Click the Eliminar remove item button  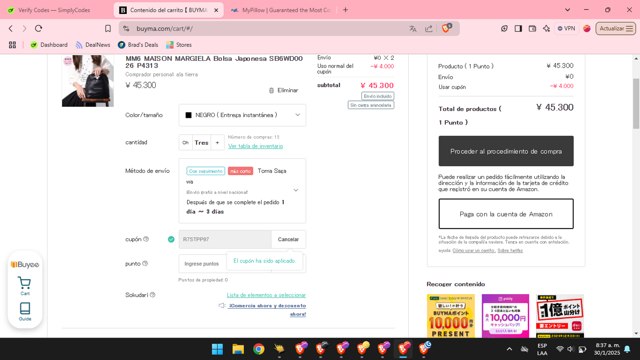click(x=284, y=90)
